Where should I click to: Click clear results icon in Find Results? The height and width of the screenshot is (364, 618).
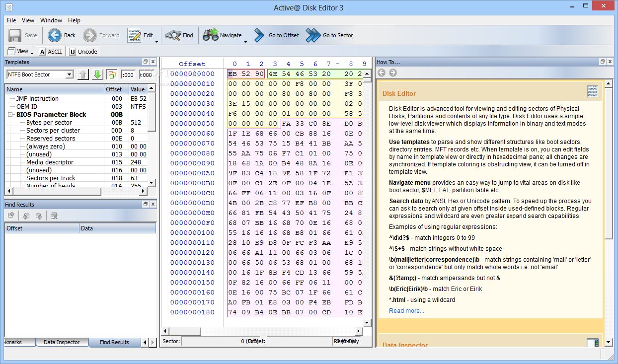54,216
